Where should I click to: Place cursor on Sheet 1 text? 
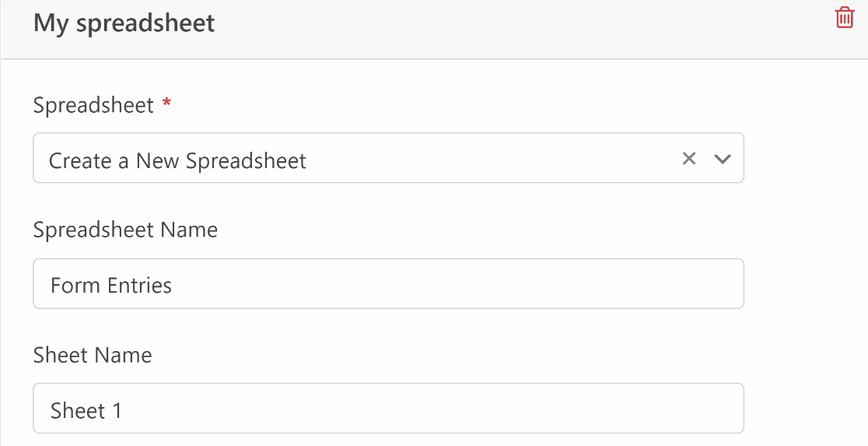(x=86, y=410)
